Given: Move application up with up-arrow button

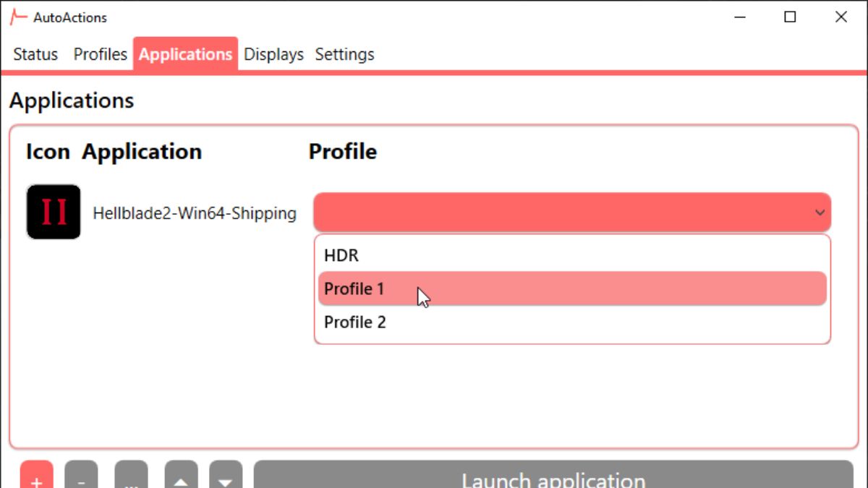Looking at the screenshot, I should [x=181, y=476].
